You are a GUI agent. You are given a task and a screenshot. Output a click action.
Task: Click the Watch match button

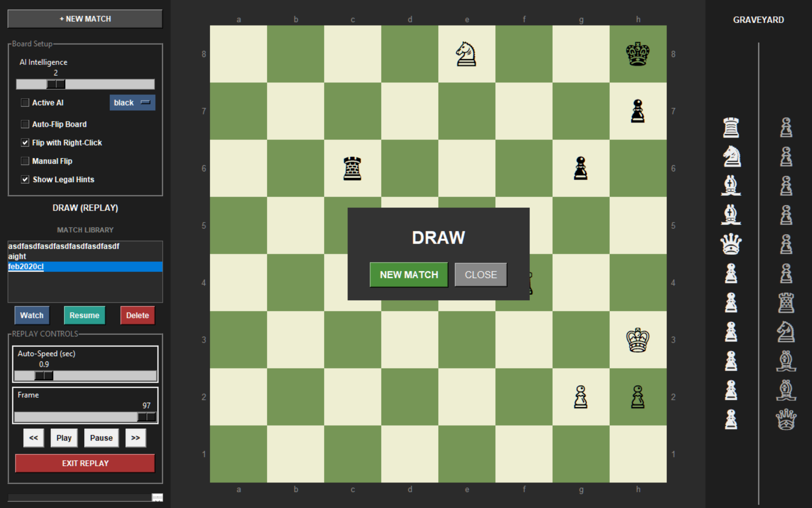pyautogui.click(x=32, y=315)
